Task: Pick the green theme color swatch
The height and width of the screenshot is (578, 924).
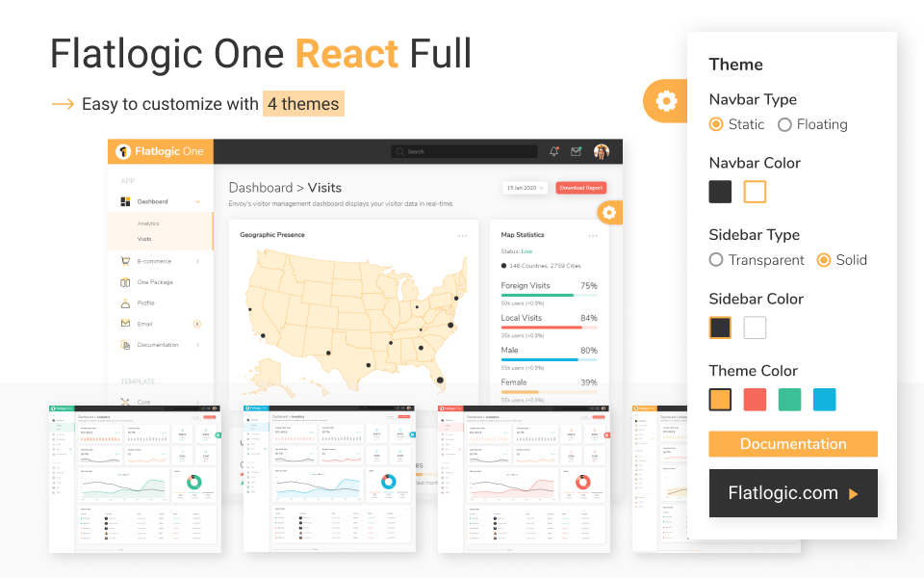Action: point(789,399)
